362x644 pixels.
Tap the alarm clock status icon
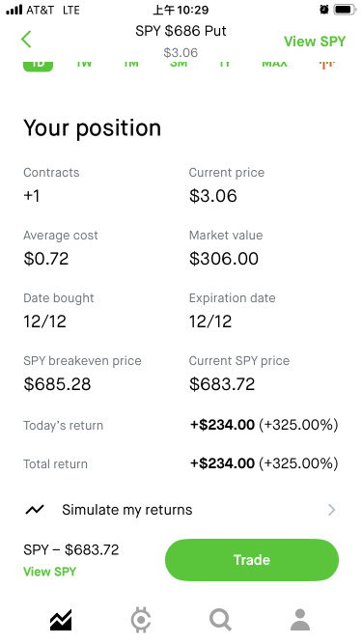click(324, 10)
